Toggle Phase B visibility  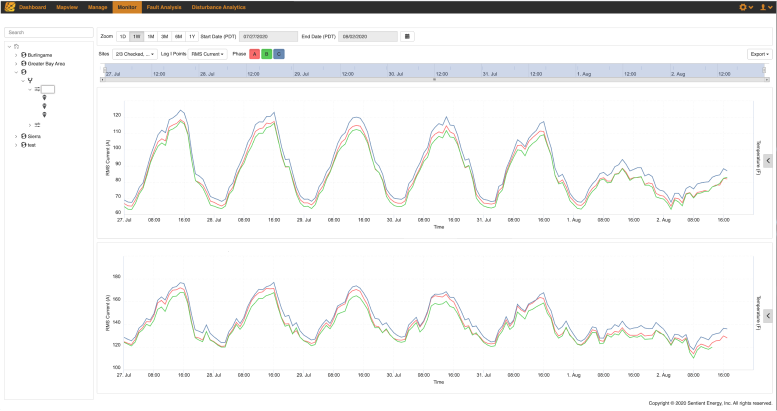pyautogui.click(x=267, y=54)
